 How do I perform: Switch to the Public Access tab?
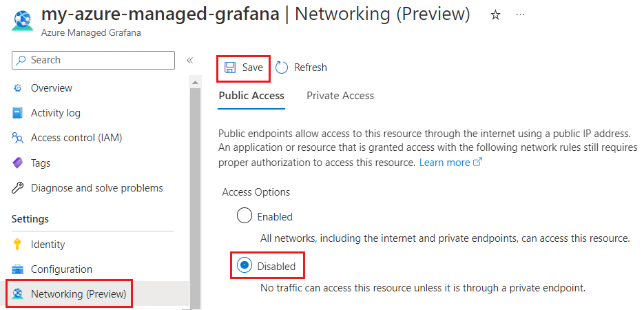pos(251,96)
